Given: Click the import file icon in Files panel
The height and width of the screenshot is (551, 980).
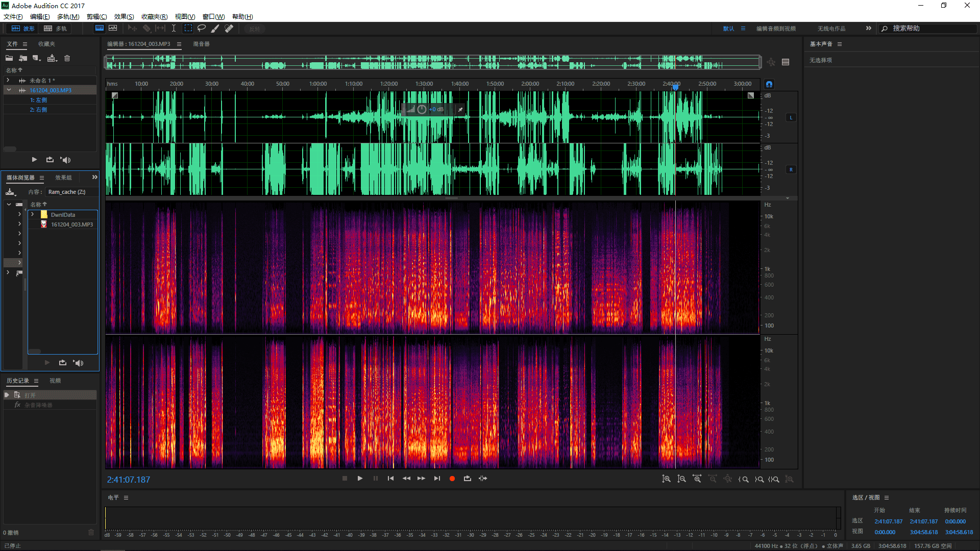Looking at the screenshot, I should (23, 58).
